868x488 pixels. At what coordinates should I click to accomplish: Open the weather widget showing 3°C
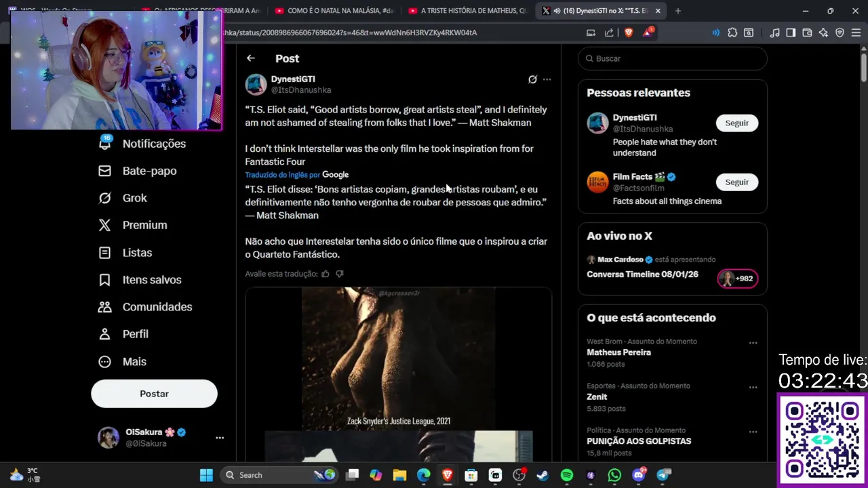(x=26, y=474)
